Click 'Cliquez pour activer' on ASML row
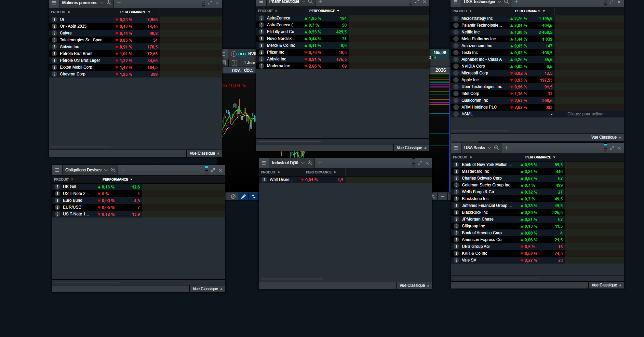644x337 pixels. (586, 114)
